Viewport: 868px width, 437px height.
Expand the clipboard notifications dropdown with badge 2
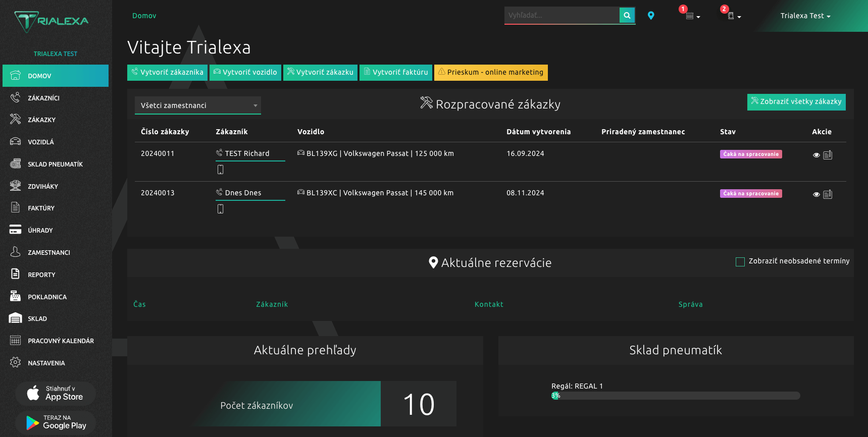[733, 16]
